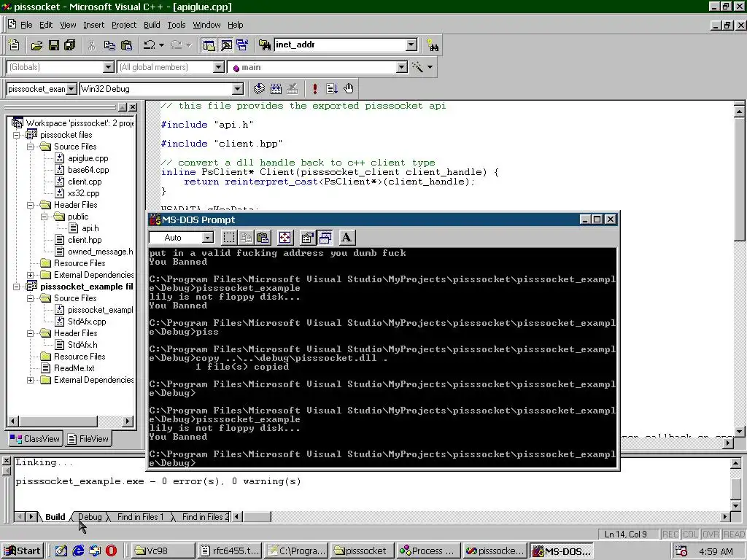Collapse the pisssocket files tree node
Image resolution: width=747 pixels, height=560 pixels.
[x=17, y=135]
